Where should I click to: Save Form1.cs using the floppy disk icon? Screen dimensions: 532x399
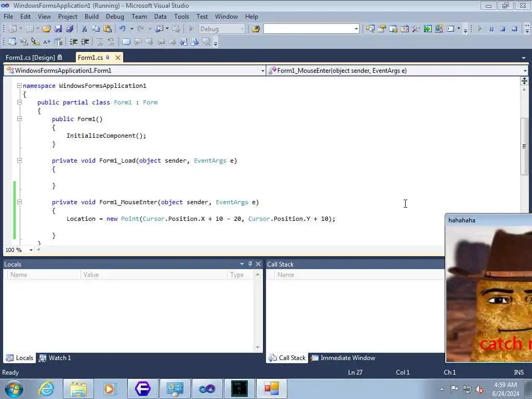tap(58, 29)
